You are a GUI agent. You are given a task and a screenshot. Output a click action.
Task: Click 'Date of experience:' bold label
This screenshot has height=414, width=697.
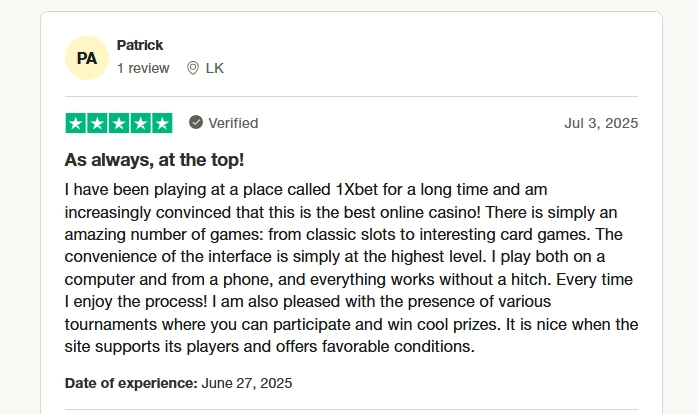tap(131, 383)
